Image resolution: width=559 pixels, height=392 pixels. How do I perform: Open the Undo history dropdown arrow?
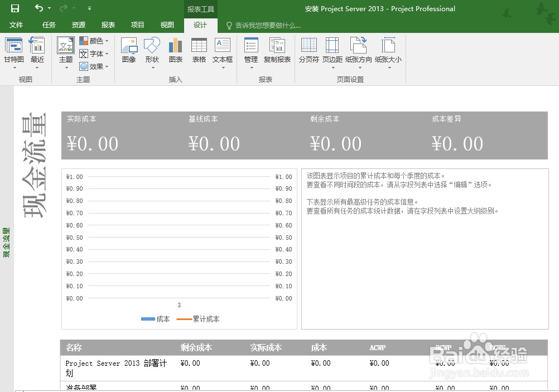pyautogui.click(x=49, y=8)
